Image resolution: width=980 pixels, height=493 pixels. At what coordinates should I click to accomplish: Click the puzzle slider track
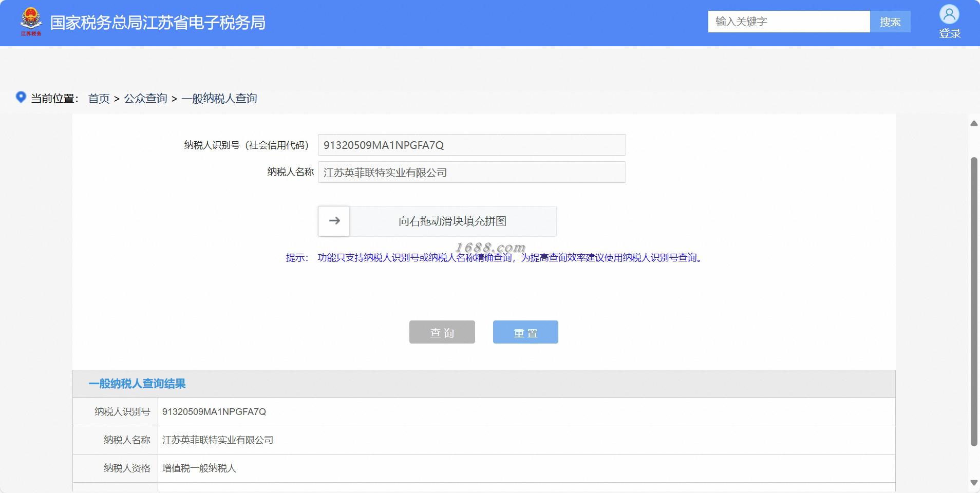point(437,221)
